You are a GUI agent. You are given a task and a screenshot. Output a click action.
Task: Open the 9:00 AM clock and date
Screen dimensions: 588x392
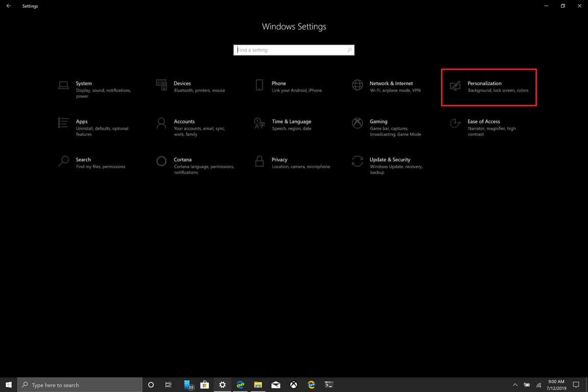(556, 385)
